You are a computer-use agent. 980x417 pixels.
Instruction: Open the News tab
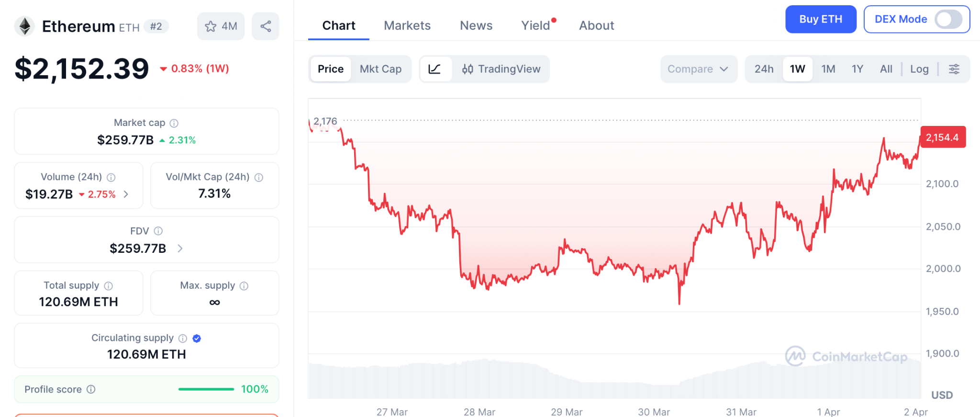(476, 25)
